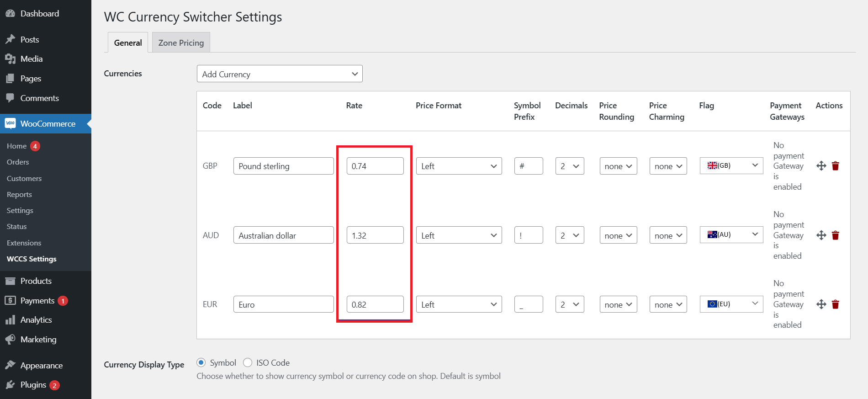The height and width of the screenshot is (399, 868).
Task: Click the move handle for AUD row
Action: [x=821, y=235]
